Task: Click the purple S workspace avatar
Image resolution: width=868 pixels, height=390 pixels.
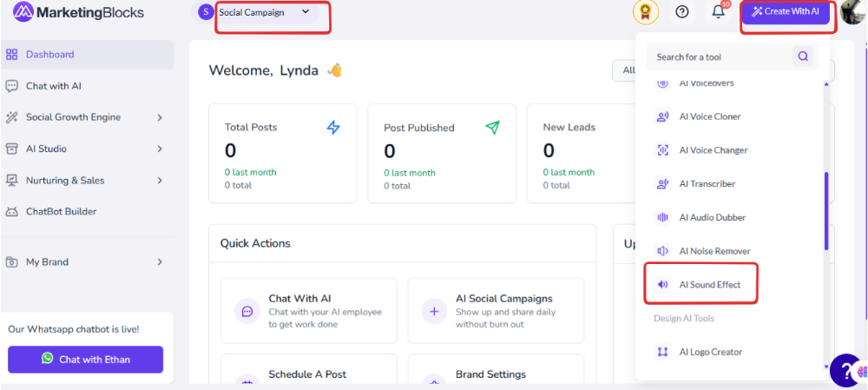Action: click(x=206, y=12)
